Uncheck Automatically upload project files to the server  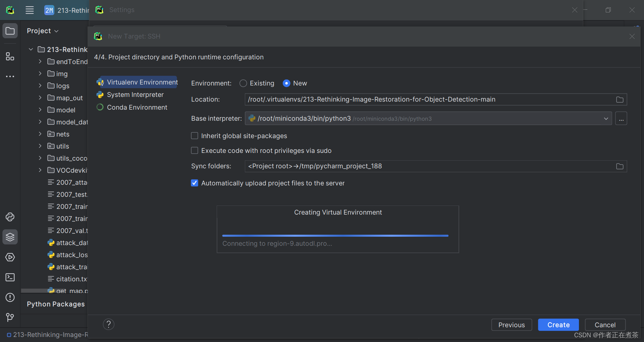[195, 183]
